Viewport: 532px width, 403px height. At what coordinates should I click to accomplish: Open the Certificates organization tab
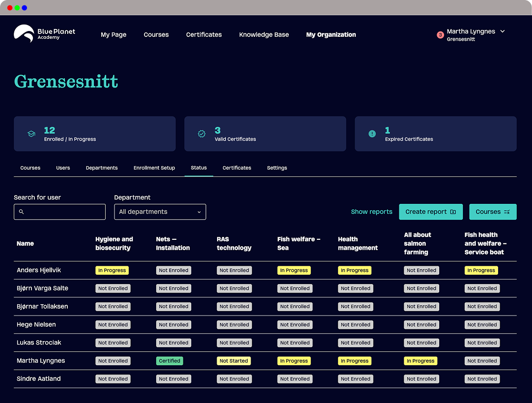click(237, 168)
